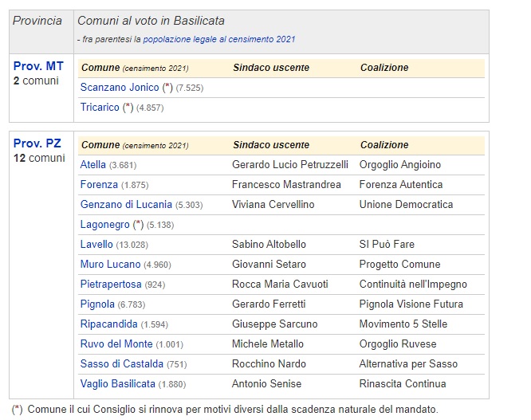Open the Pignola comune link
Image resolution: width=531 pixels, height=420 pixels.
pos(97,304)
